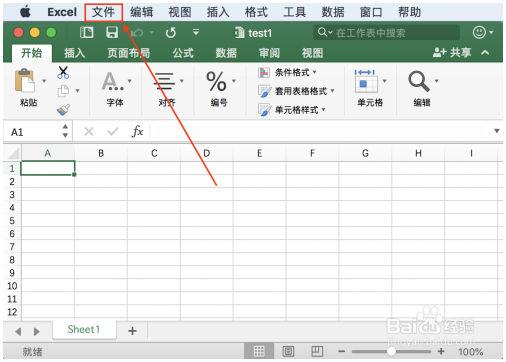The height and width of the screenshot is (362, 506).
Task: Select the Sheet1 tab
Action: pyautogui.click(x=84, y=330)
